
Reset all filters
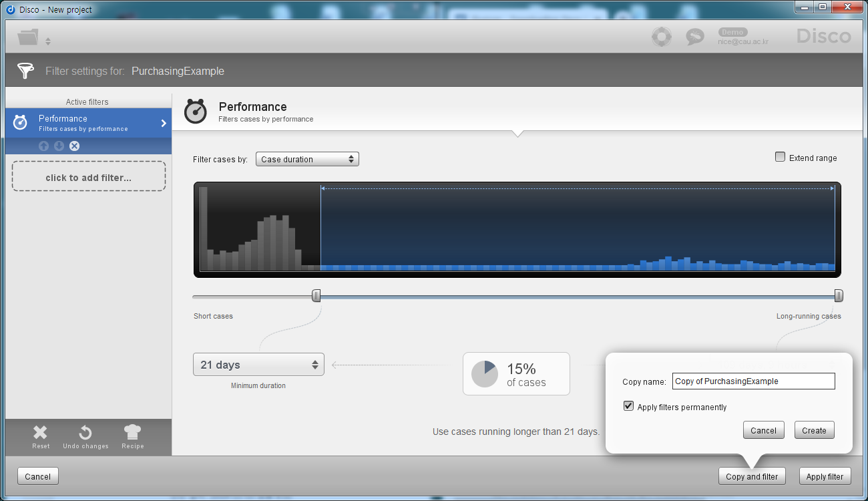41,438
